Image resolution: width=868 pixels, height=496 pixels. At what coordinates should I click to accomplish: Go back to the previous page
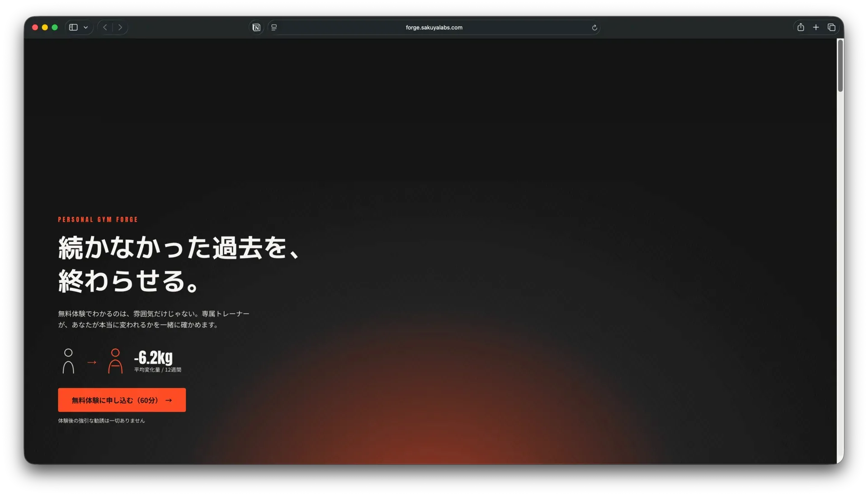click(105, 28)
